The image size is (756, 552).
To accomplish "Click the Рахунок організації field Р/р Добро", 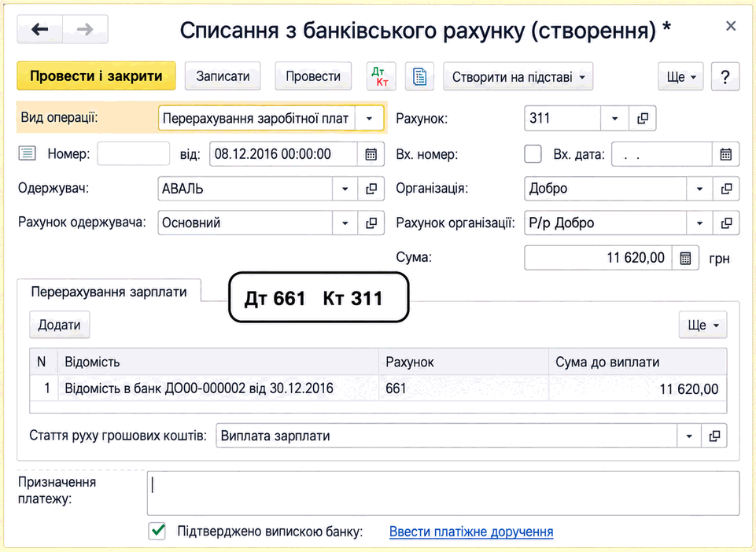I will pos(606,223).
